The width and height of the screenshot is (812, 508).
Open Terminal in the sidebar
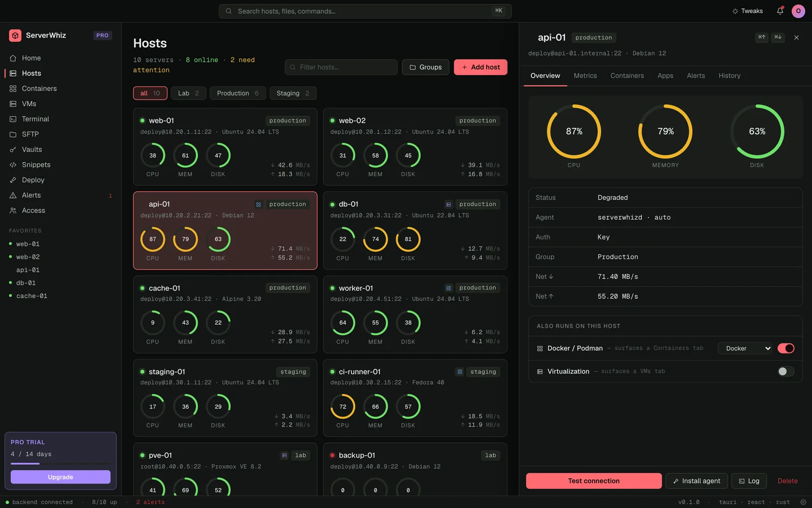61,119
